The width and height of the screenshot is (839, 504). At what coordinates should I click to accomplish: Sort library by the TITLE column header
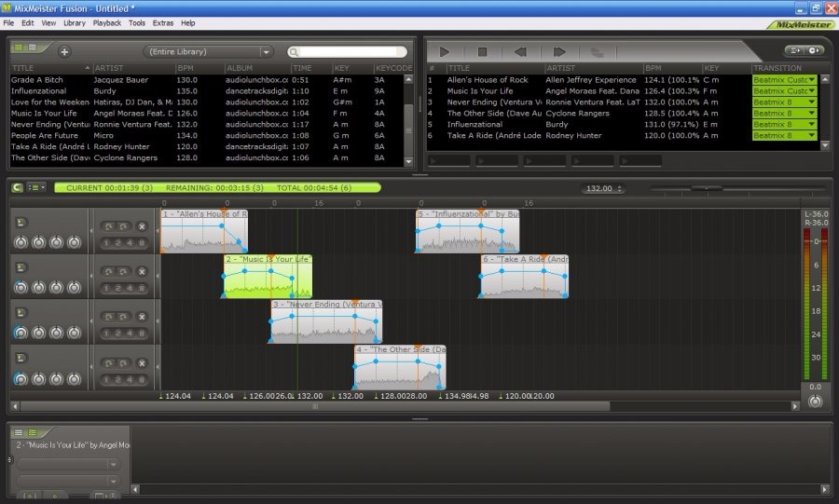point(51,68)
